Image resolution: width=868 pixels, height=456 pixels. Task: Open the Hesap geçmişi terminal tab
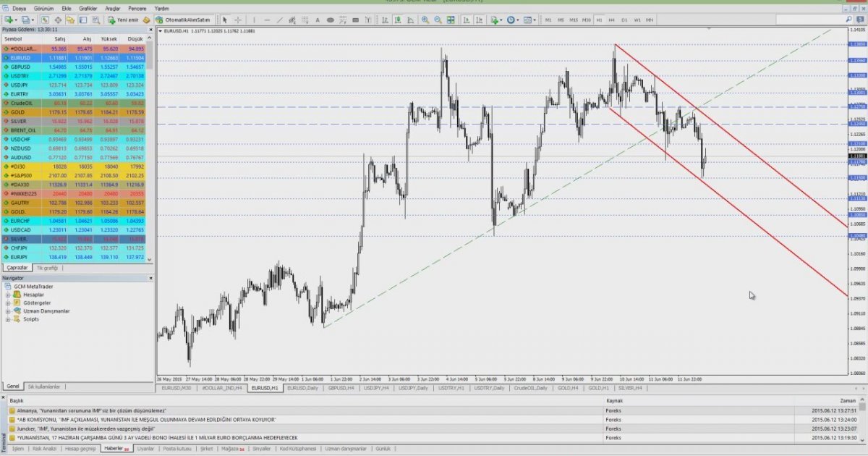[81, 449]
